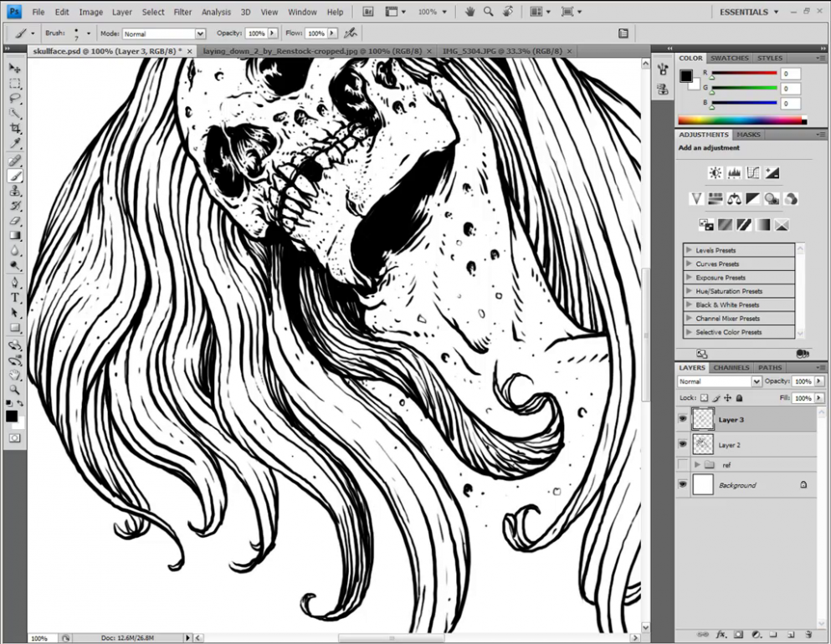Switch to the Channels tab
The width and height of the screenshot is (831, 644).
click(x=731, y=367)
